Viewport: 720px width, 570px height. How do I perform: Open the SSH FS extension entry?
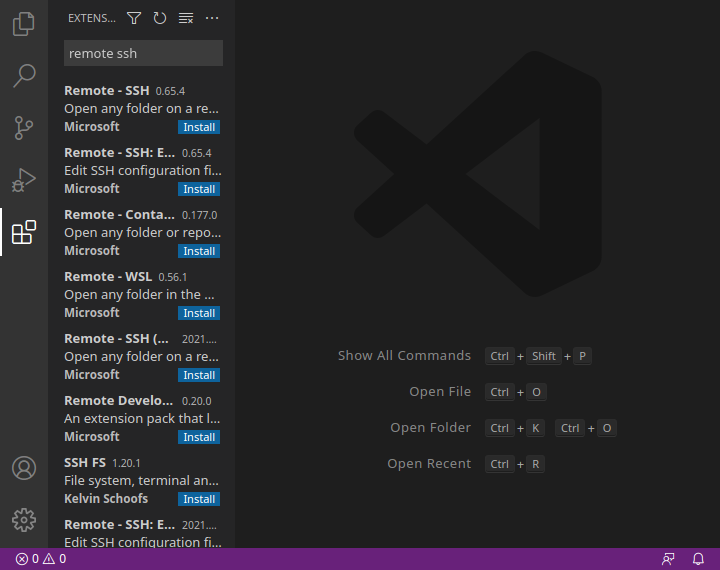point(142,480)
